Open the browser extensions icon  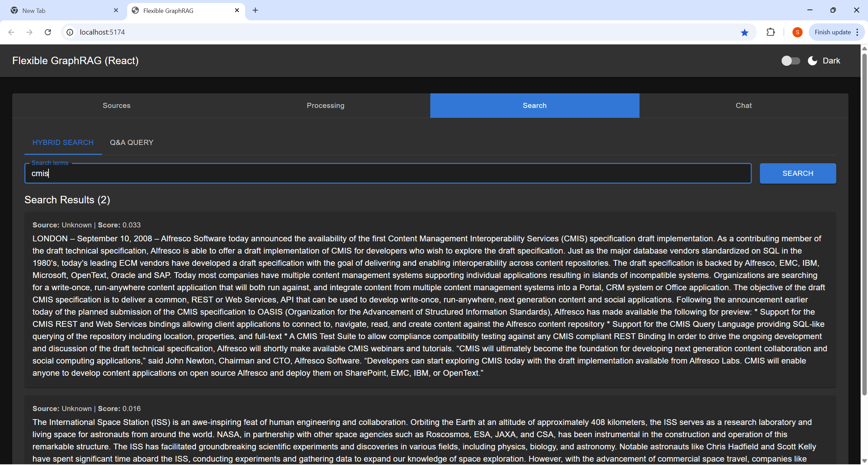[771, 32]
